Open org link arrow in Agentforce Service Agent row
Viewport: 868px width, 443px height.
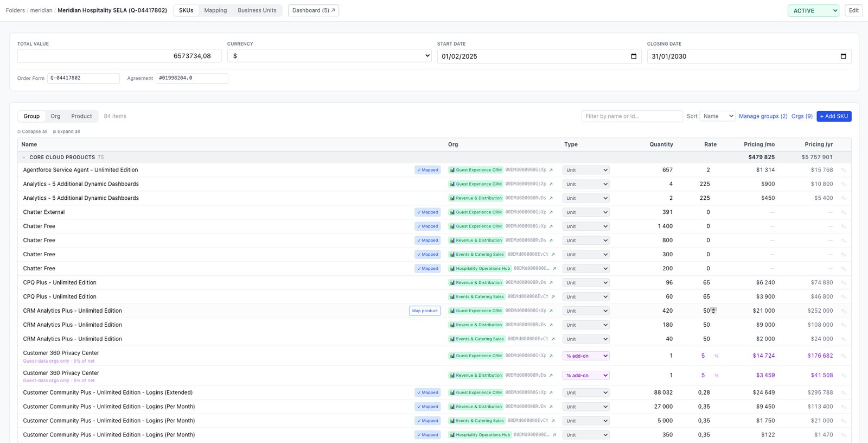click(x=551, y=170)
